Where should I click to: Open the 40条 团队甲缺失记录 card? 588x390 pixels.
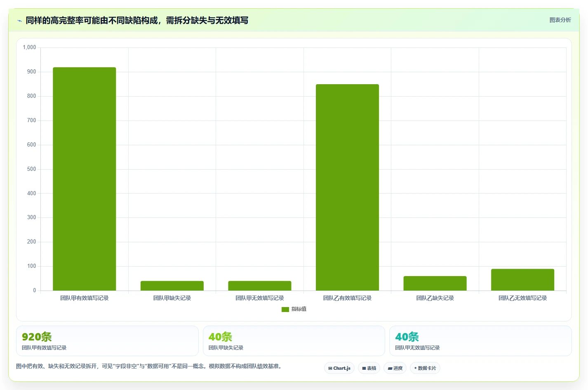(294, 341)
